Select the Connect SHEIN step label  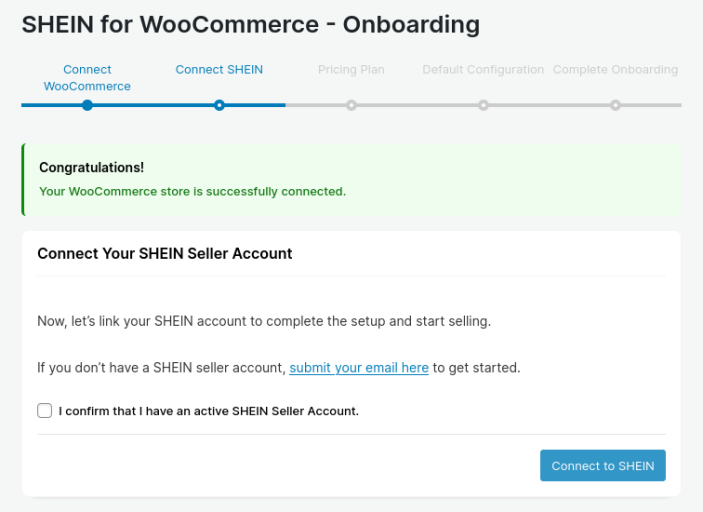[219, 70]
